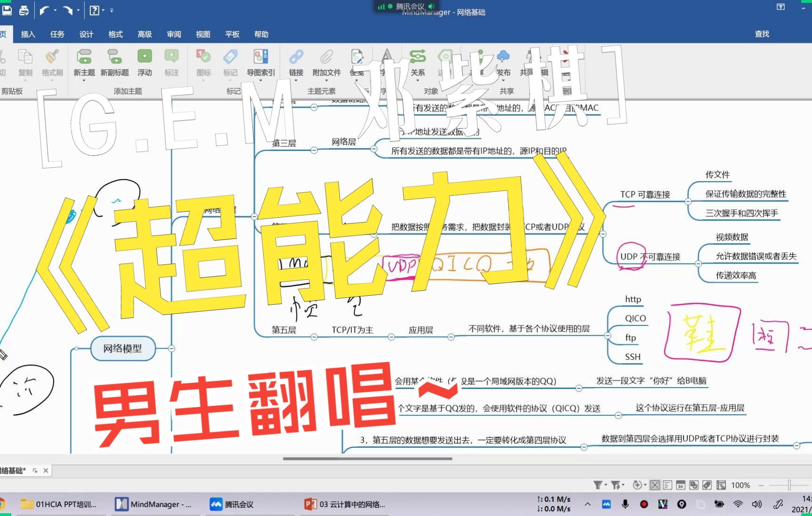Open the 帮助 ribbon tab
Viewport: 812px width, 516px height.
pos(261,34)
